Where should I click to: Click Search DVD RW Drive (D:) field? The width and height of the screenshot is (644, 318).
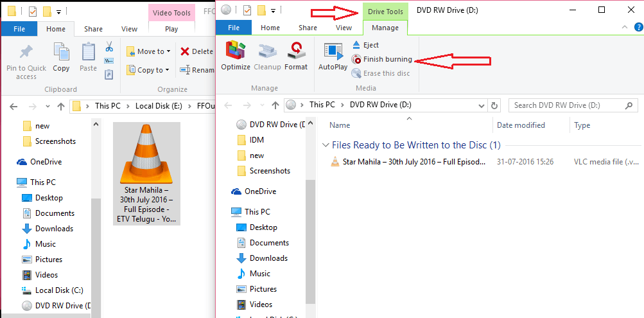tap(573, 105)
